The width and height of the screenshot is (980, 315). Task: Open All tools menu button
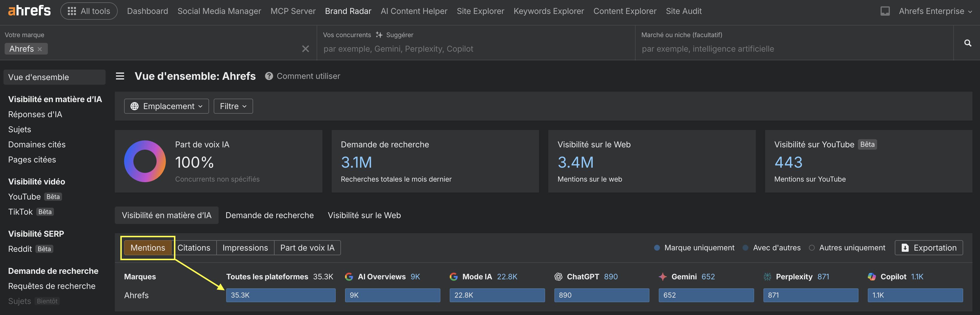pos(89,11)
